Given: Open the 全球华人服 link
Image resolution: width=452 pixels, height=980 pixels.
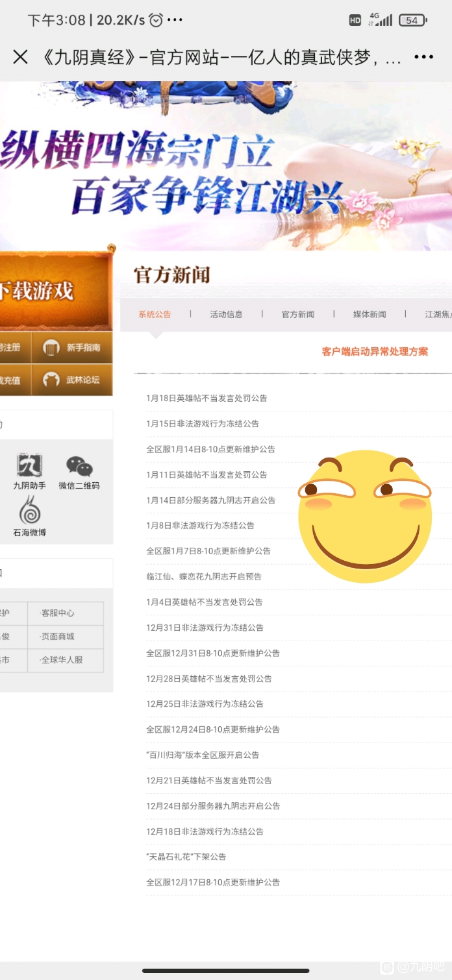Looking at the screenshot, I should tap(62, 660).
